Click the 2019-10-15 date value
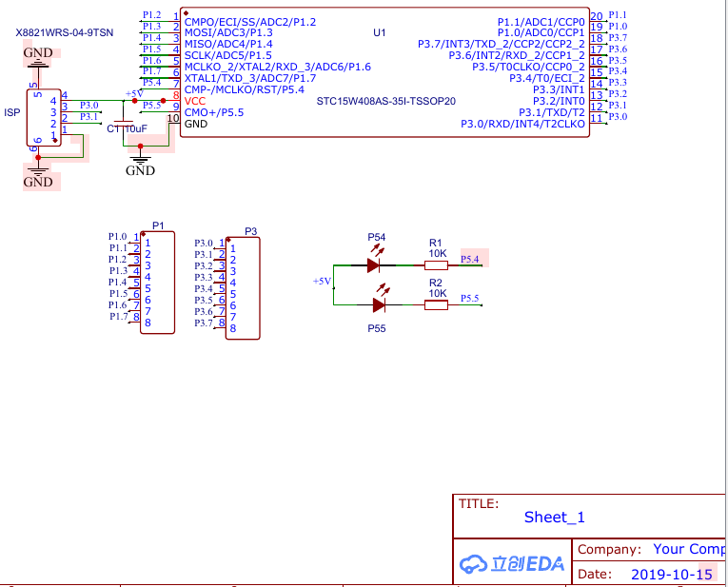The width and height of the screenshot is (728, 587). point(672,575)
